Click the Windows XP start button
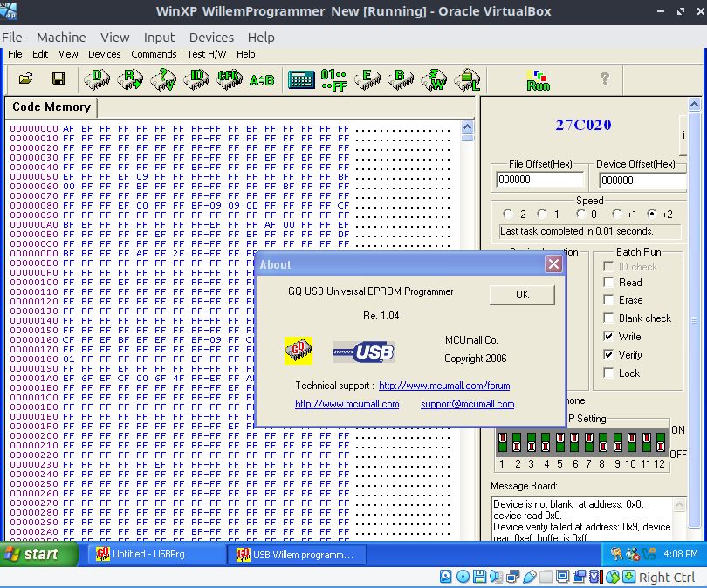 click(x=32, y=554)
